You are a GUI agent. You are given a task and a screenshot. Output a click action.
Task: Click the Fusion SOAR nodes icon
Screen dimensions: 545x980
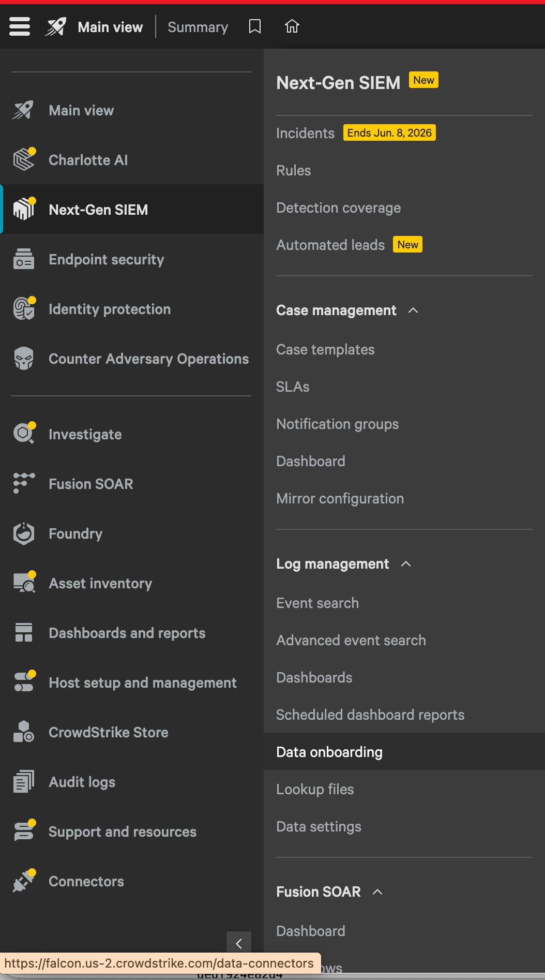point(24,483)
